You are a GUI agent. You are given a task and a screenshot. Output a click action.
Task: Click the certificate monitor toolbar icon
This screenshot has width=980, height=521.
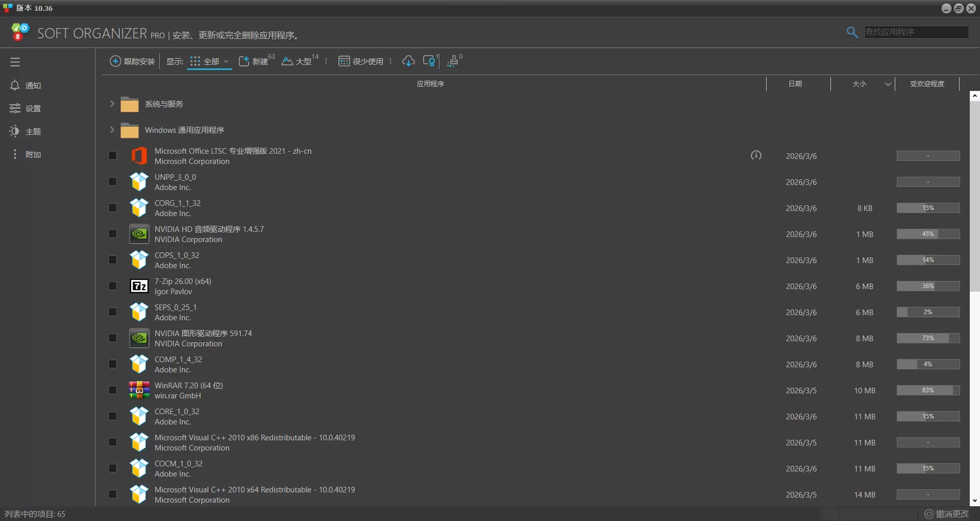(x=430, y=61)
